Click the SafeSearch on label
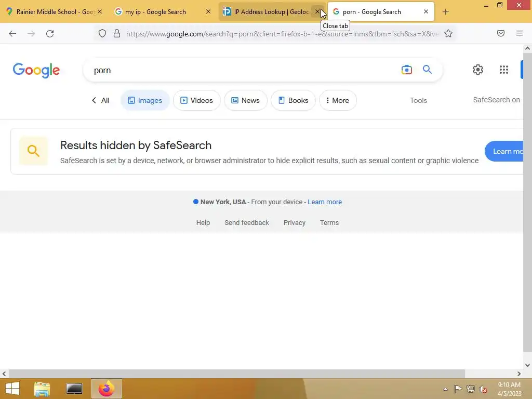 [x=496, y=100]
